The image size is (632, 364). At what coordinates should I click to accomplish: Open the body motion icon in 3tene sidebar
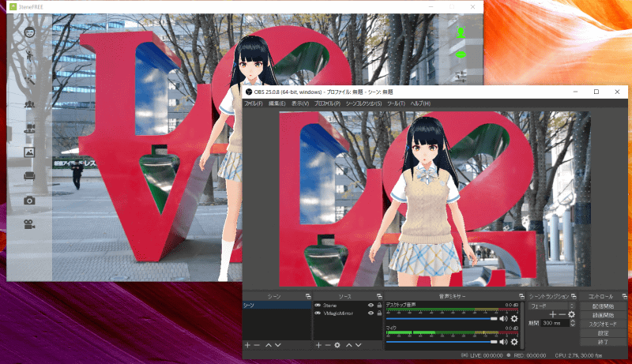point(29,55)
